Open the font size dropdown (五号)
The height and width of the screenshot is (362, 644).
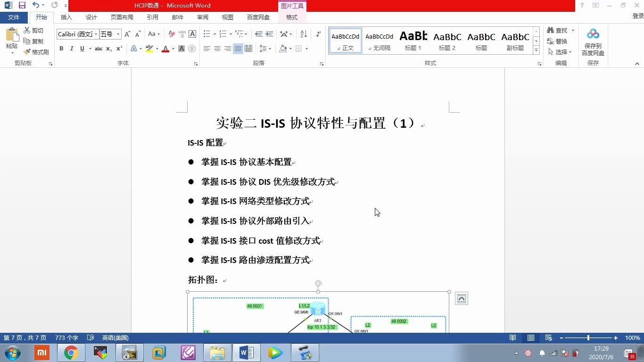[118, 34]
